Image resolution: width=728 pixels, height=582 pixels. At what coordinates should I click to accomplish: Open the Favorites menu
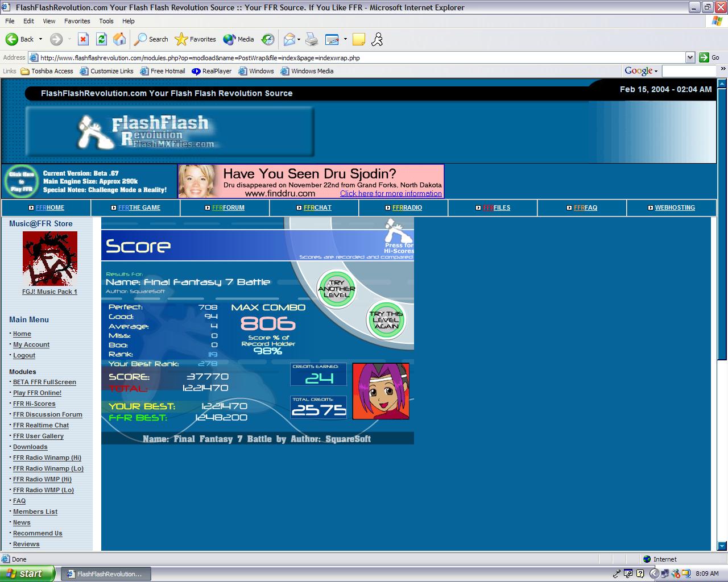(77, 21)
